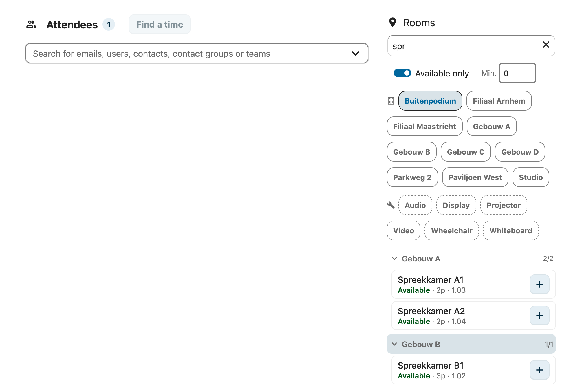The height and width of the screenshot is (392, 571).
Task: Click the building filter icon
Action: pos(391,101)
